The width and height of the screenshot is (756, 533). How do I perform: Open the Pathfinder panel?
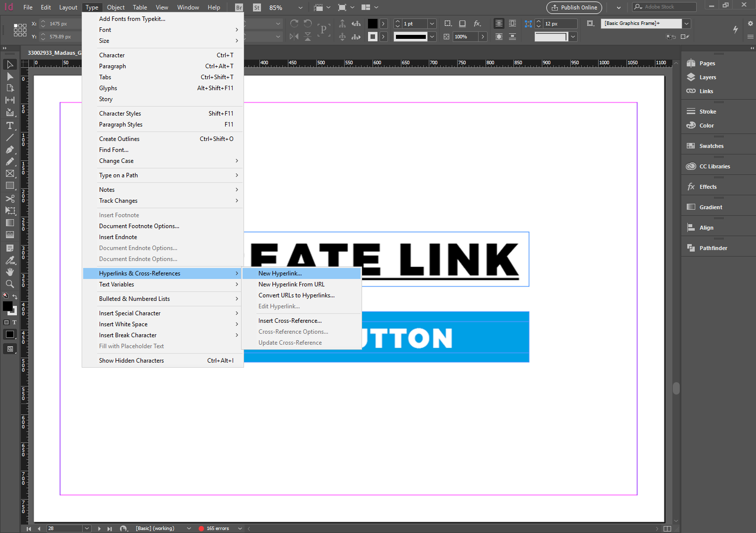coord(713,248)
